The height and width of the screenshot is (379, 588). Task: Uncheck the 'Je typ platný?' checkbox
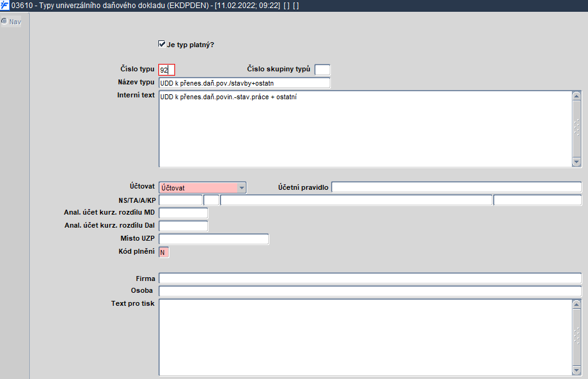coord(162,44)
